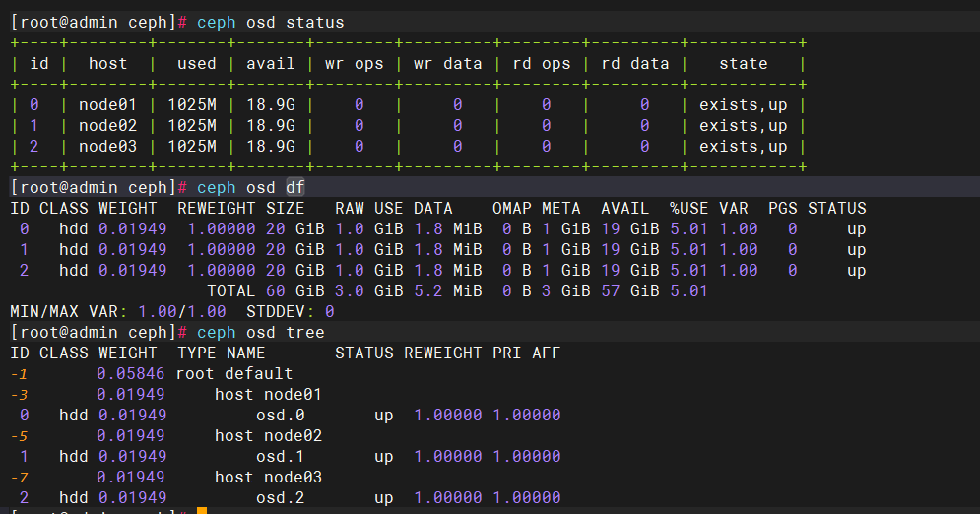Click the 'OMAP' column header
The image size is (980, 514).
point(511,208)
